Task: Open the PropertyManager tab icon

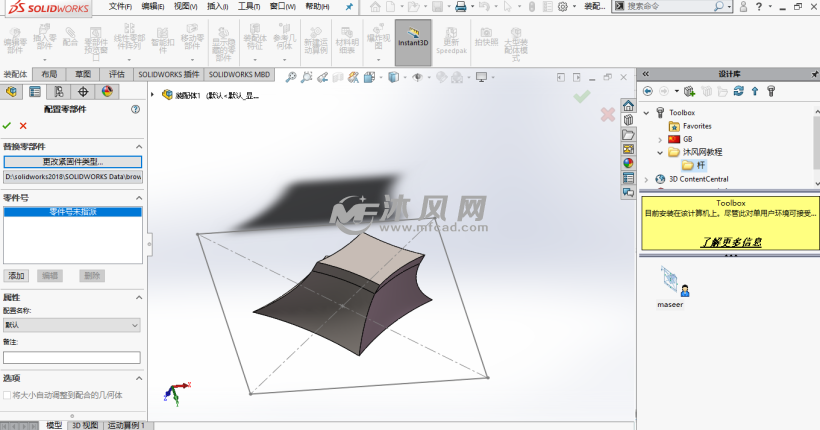Action: (x=35, y=92)
